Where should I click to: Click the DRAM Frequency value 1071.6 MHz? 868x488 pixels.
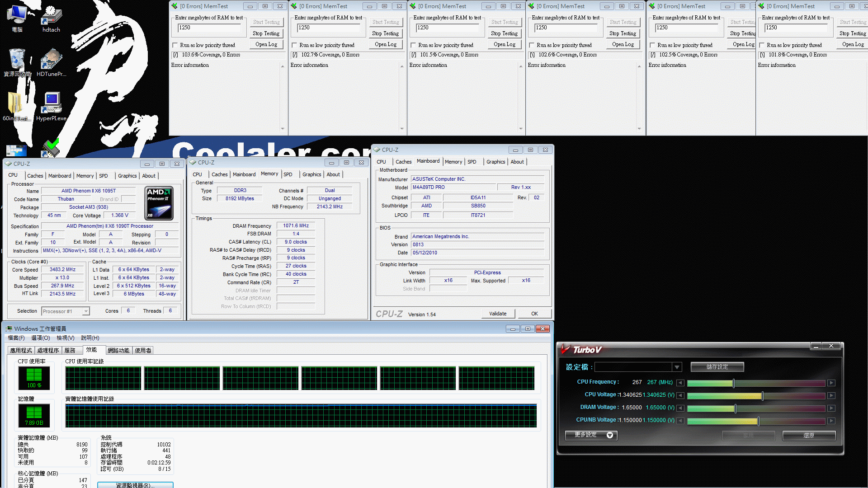(x=296, y=225)
